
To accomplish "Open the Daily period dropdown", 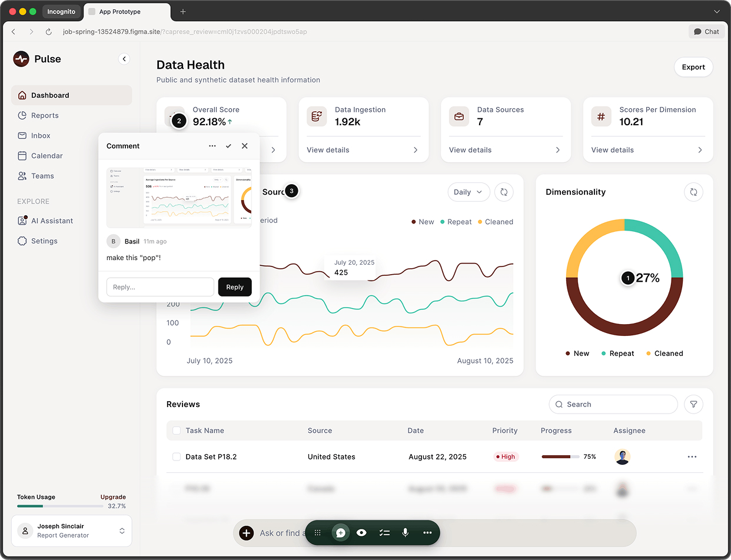I will pos(468,192).
